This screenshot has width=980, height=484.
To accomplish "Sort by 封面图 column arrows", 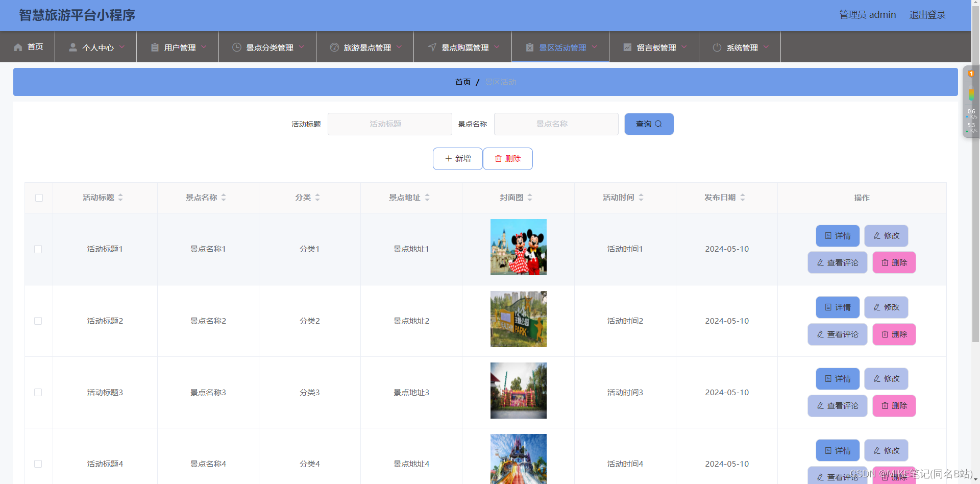I will click(x=530, y=198).
